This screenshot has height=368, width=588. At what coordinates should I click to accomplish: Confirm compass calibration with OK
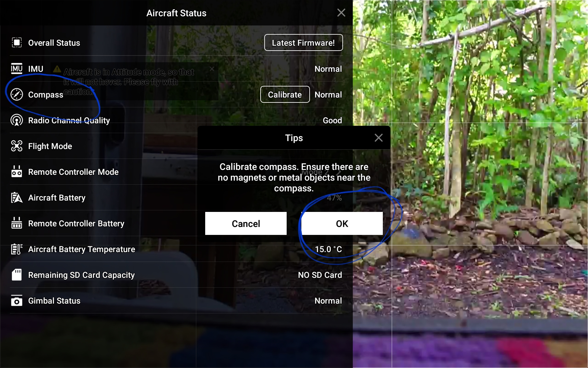click(x=342, y=224)
